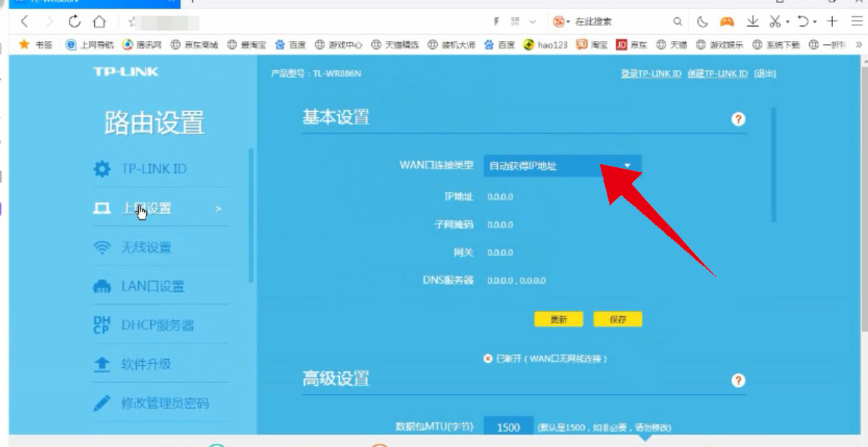Click the 产品型号 : TL-WR886N text
The width and height of the screenshot is (868, 447).
(316, 74)
